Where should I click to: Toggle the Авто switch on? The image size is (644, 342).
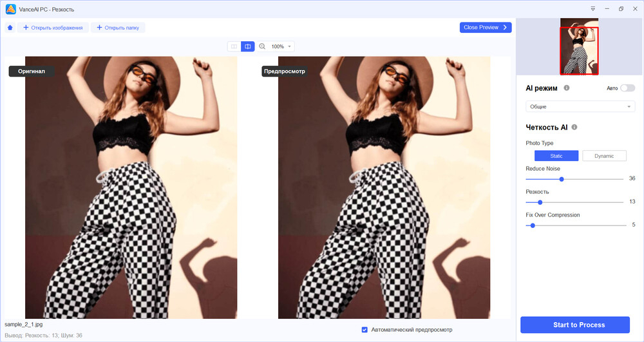tap(627, 88)
